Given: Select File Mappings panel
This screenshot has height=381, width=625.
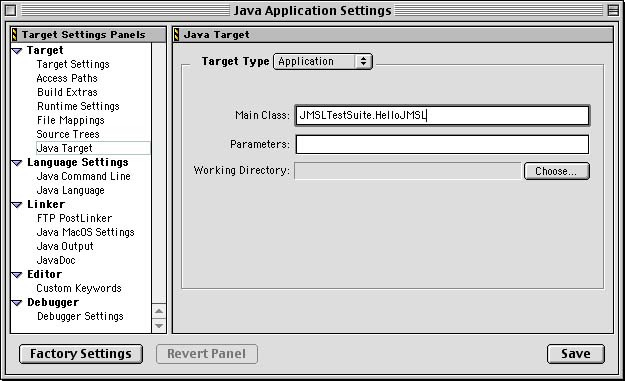Looking at the screenshot, I should point(71,120).
